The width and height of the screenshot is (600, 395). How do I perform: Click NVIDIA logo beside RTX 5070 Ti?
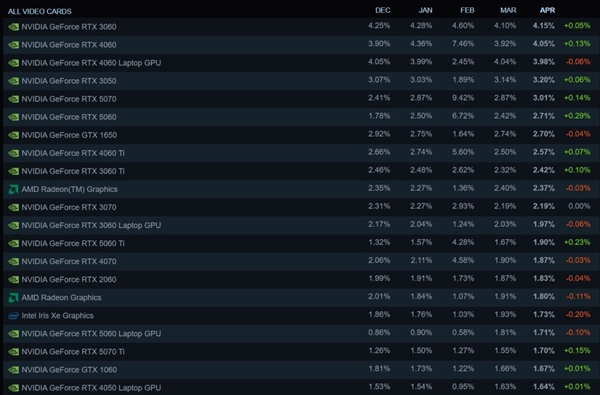click(x=13, y=352)
